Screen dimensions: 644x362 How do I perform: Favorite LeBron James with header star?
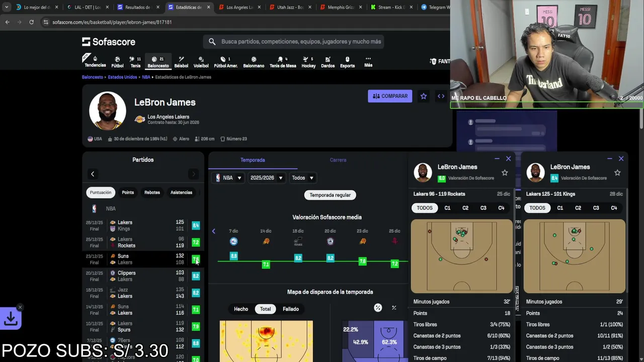click(x=424, y=96)
